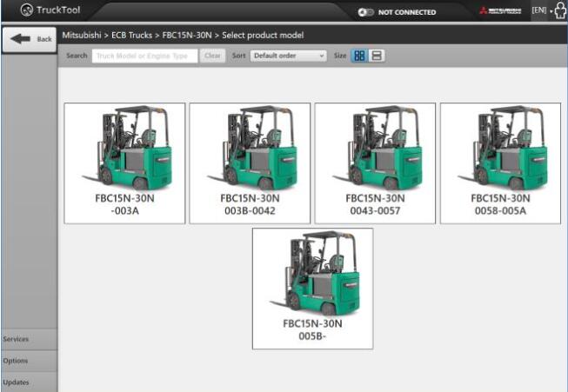Select model FBC15N-30N -003A
The image size is (568, 392).
click(124, 163)
